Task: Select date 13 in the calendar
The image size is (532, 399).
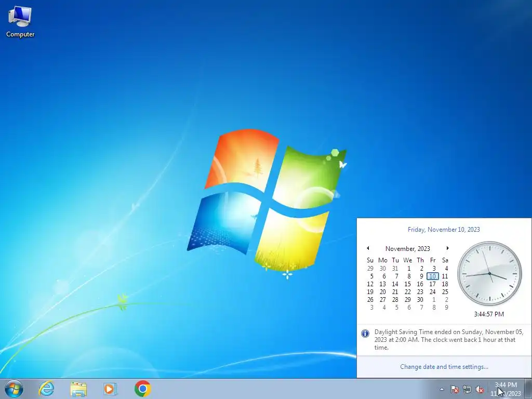Action: [x=383, y=284]
